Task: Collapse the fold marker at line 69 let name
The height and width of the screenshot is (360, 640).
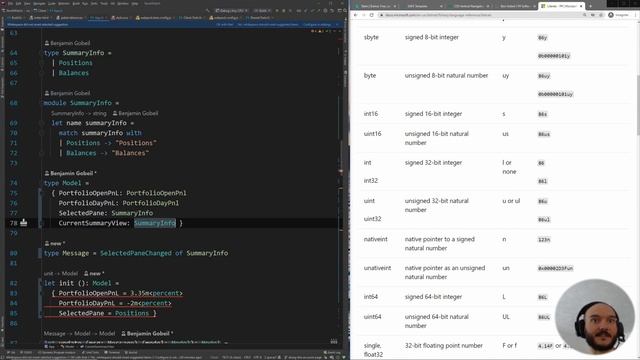Action: coord(41,123)
